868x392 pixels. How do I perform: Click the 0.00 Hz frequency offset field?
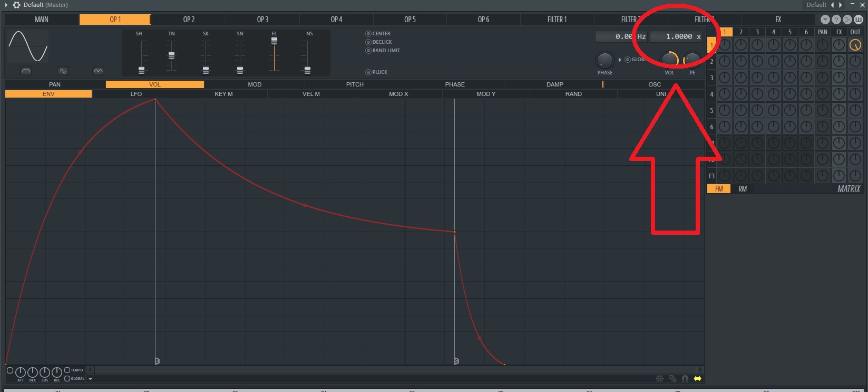click(621, 36)
